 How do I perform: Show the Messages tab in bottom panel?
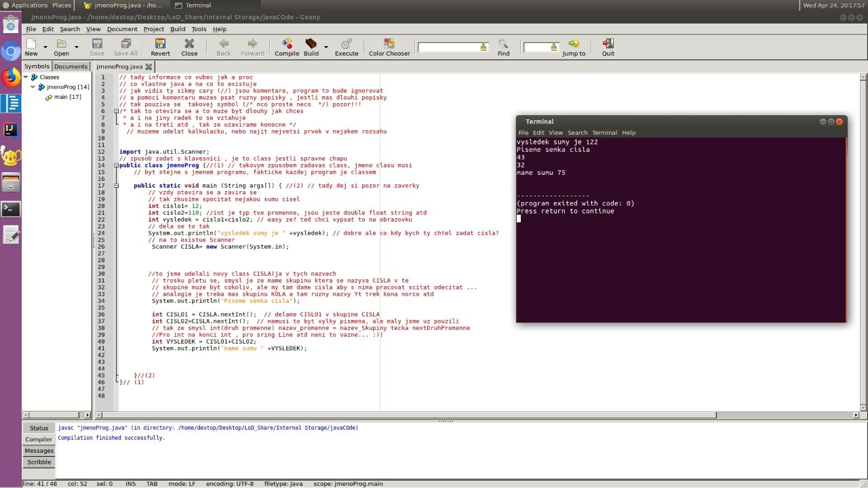[x=39, y=451]
